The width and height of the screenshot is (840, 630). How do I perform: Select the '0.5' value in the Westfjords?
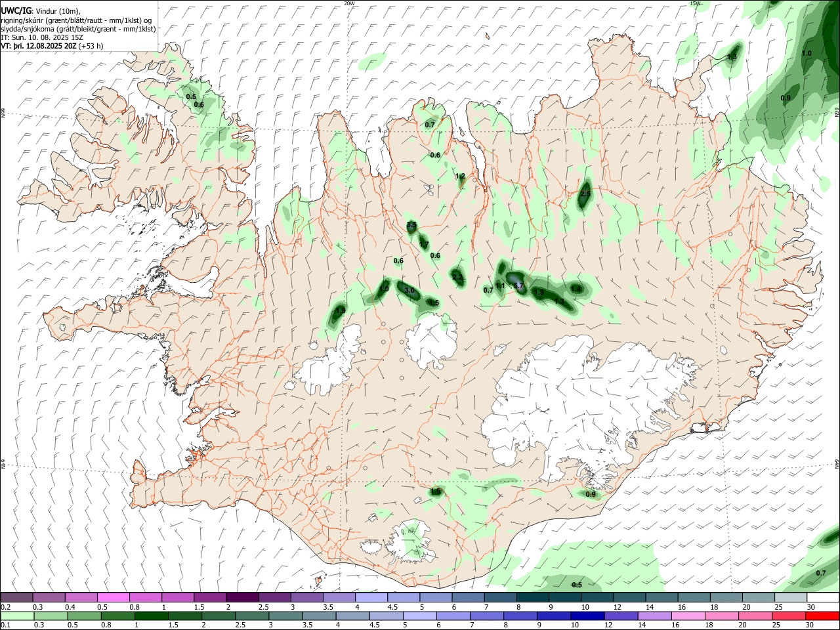click(191, 96)
